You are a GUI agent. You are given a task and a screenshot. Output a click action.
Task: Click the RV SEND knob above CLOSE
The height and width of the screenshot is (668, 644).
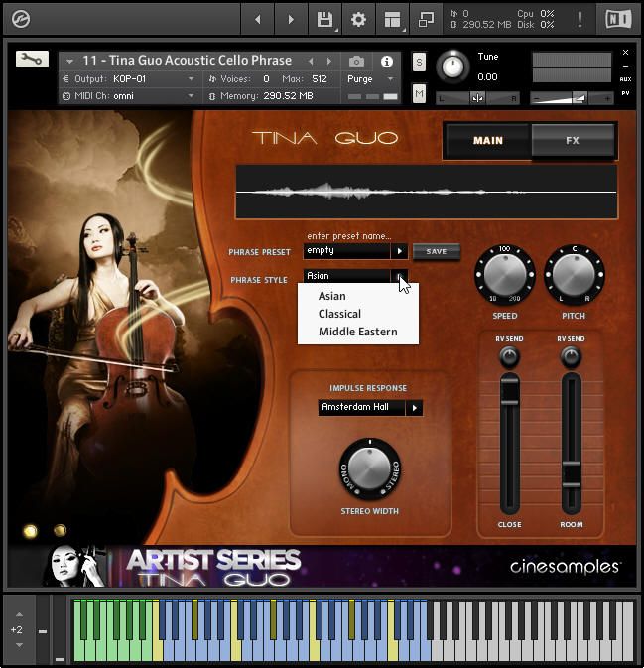pos(509,356)
